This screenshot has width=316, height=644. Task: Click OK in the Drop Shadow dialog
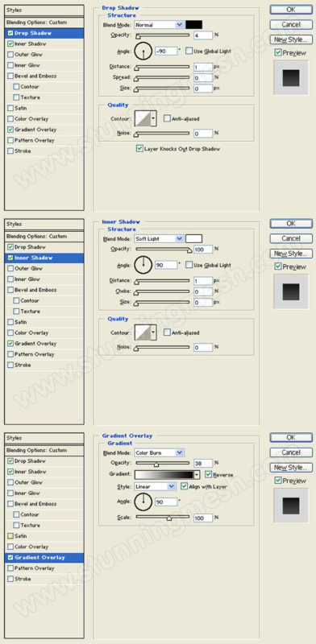pyautogui.click(x=291, y=9)
